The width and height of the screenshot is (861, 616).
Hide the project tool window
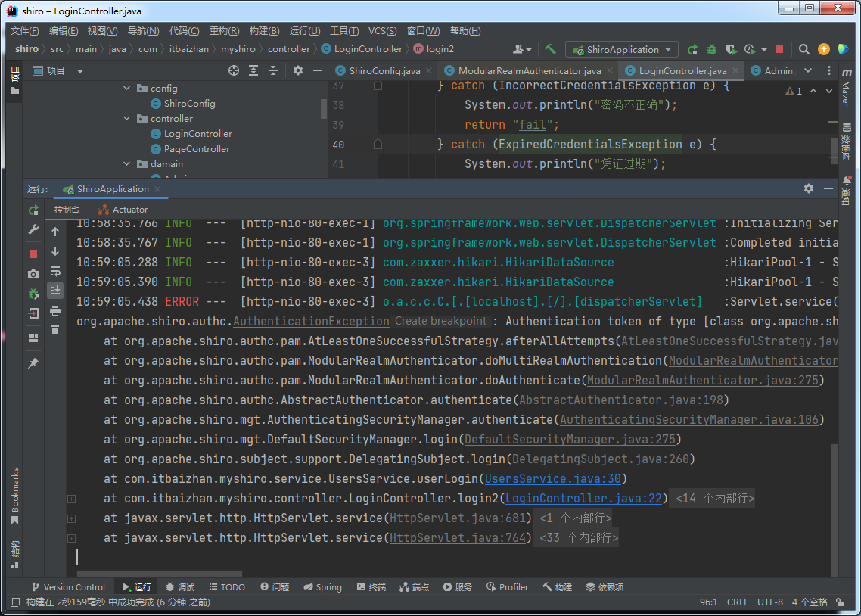pyautogui.click(x=317, y=70)
